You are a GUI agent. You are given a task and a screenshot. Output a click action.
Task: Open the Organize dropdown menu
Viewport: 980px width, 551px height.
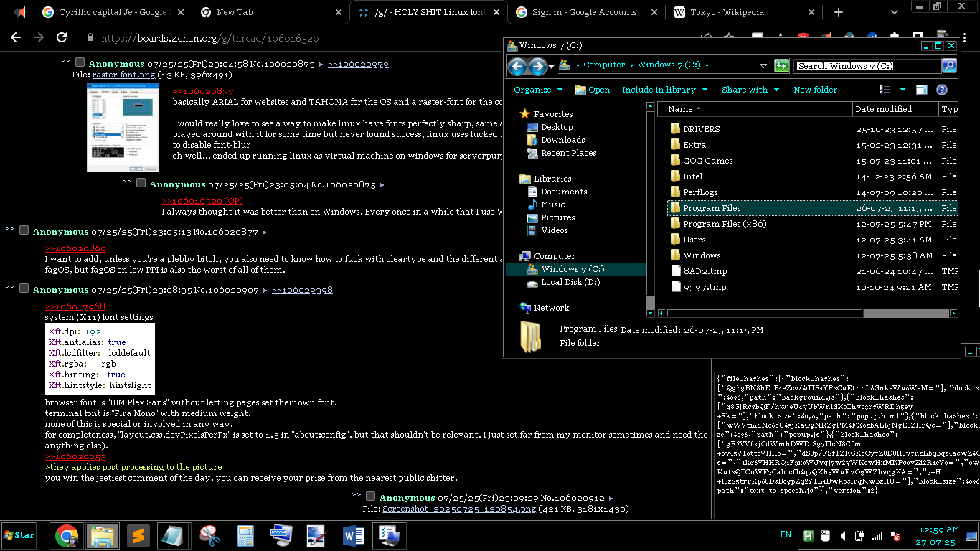point(537,90)
